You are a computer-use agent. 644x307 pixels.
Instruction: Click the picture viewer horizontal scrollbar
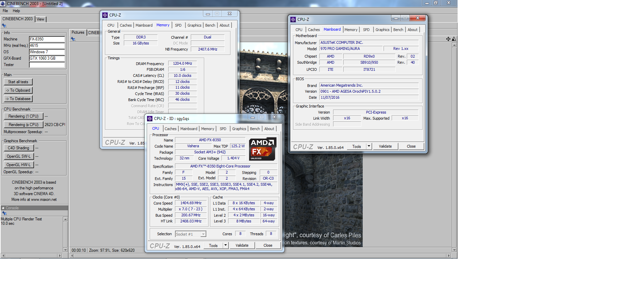[260, 256]
